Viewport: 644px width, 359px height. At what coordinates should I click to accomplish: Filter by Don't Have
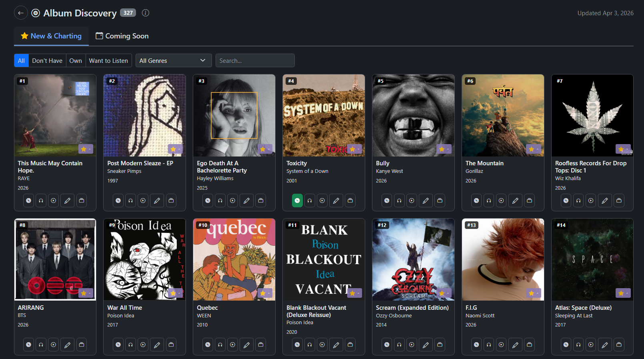47,60
